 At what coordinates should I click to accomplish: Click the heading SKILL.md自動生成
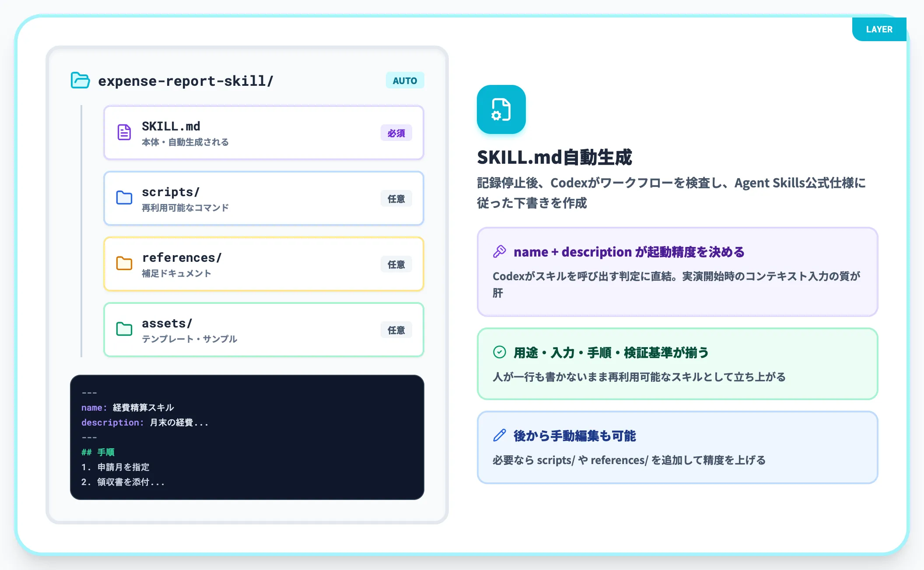tap(554, 158)
